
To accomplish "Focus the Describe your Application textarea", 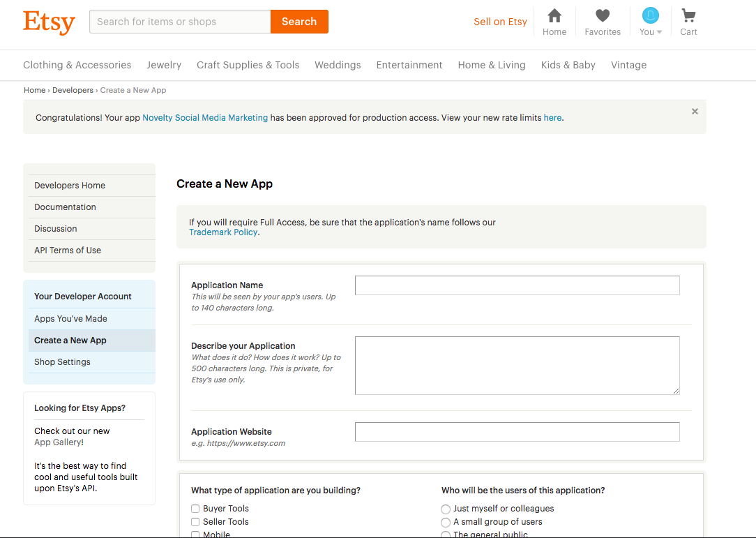I will pos(517,366).
